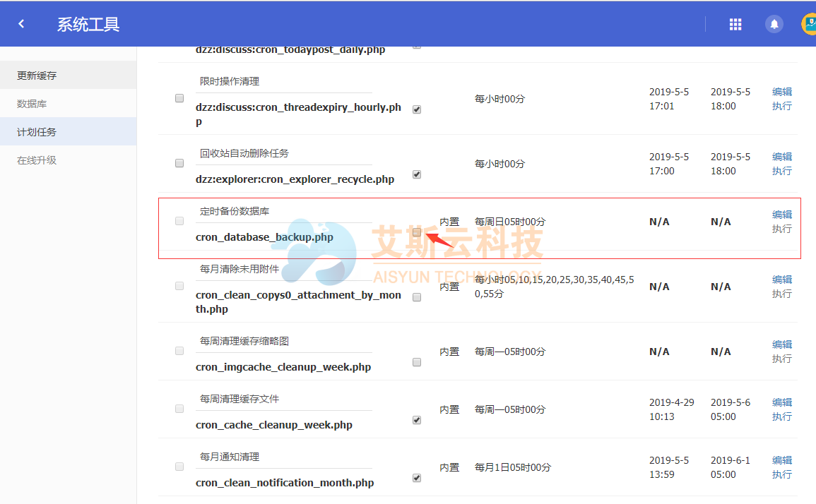816x504 pixels.
Task: Open the notifications bell
Action: coord(774,24)
